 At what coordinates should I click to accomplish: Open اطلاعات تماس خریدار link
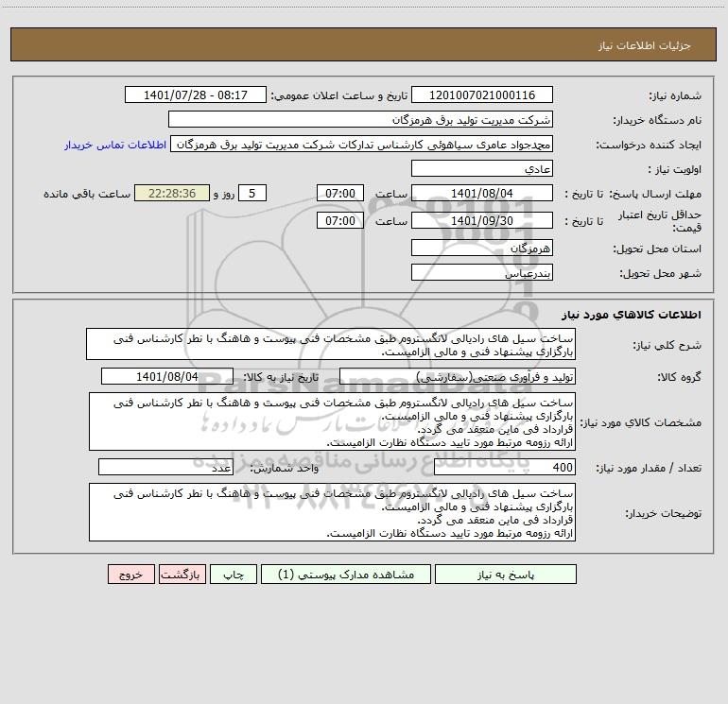pyautogui.click(x=115, y=145)
